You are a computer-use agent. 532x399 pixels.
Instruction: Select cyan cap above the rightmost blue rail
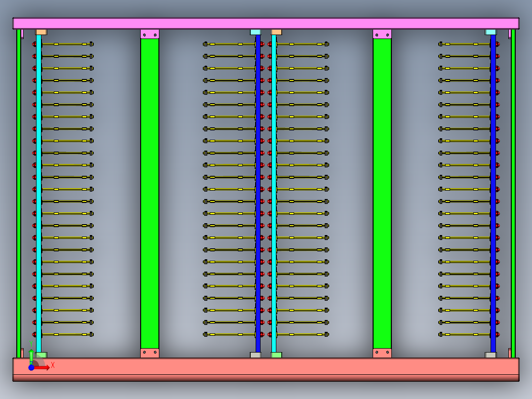pyautogui.click(x=491, y=32)
